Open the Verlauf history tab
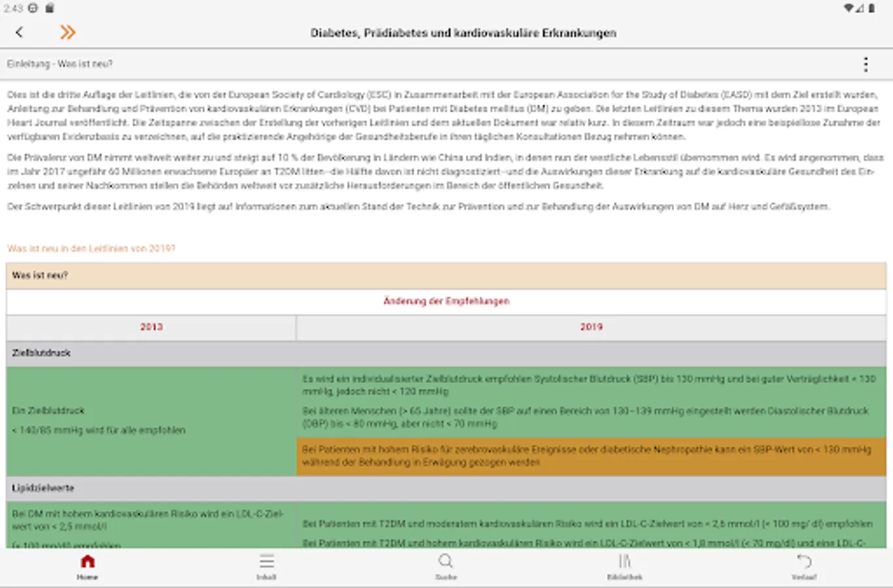This screenshot has height=588, width=893. [x=804, y=567]
